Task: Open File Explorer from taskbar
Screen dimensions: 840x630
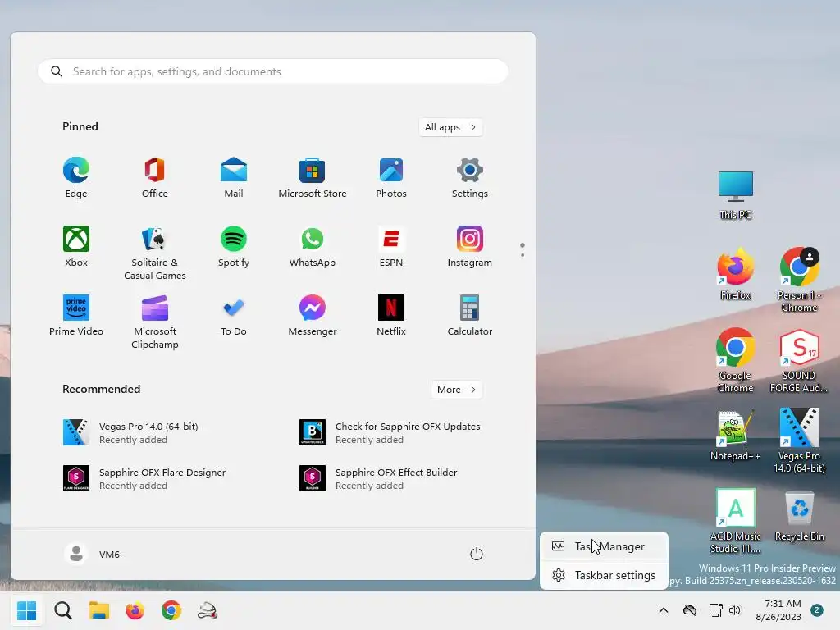Action: click(99, 610)
